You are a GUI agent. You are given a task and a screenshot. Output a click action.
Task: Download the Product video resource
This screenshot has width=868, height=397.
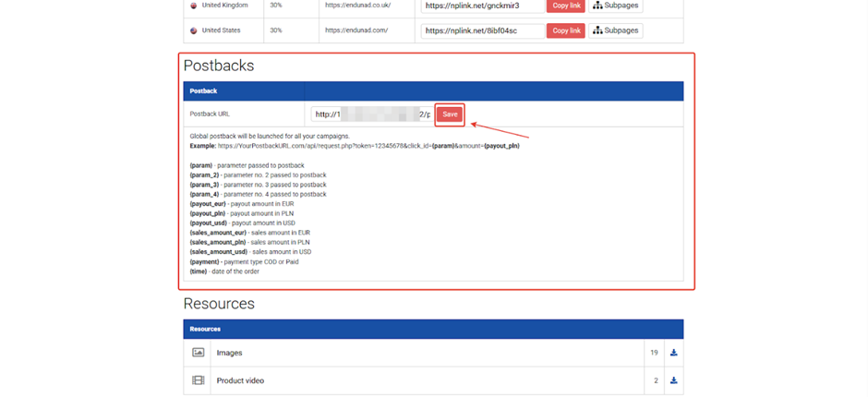point(673,380)
